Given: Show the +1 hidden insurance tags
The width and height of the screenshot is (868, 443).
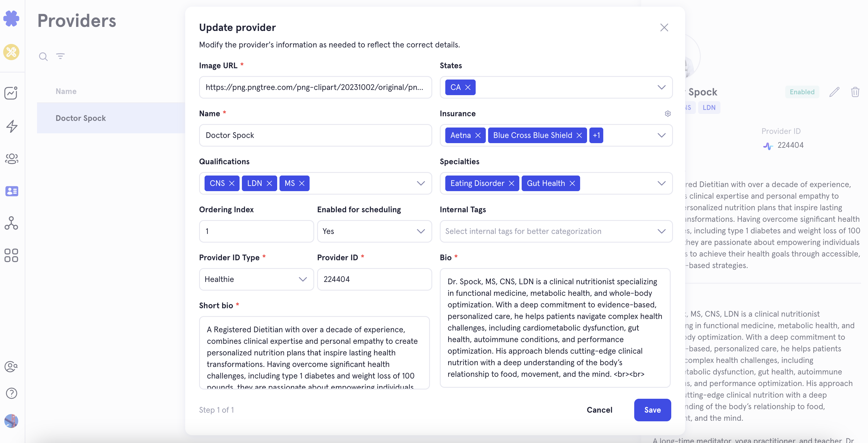Looking at the screenshot, I should point(596,135).
